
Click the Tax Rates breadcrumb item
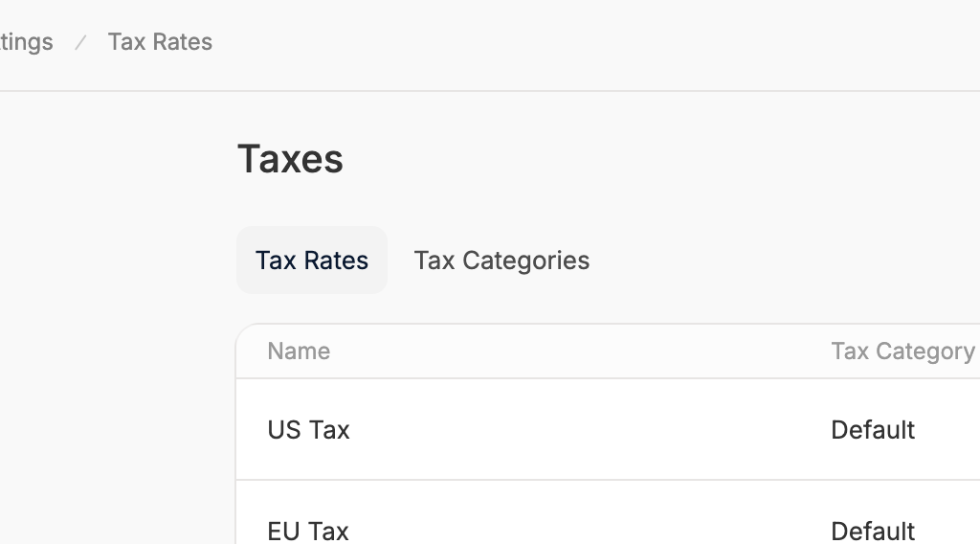[160, 42]
